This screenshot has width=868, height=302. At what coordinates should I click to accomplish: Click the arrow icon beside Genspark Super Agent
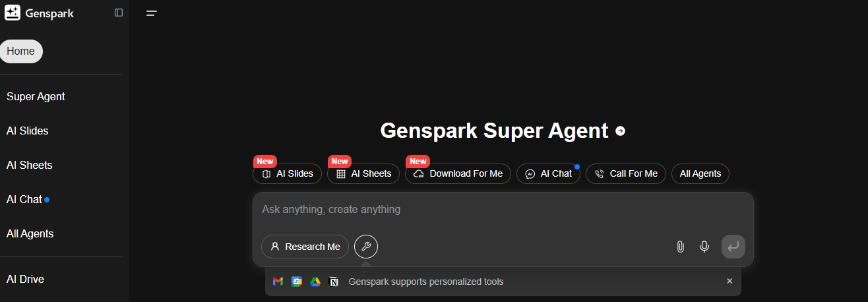click(620, 131)
